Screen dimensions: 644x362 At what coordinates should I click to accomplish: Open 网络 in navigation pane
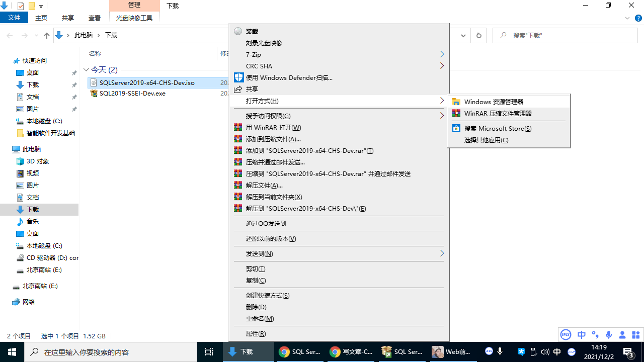pyautogui.click(x=29, y=302)
